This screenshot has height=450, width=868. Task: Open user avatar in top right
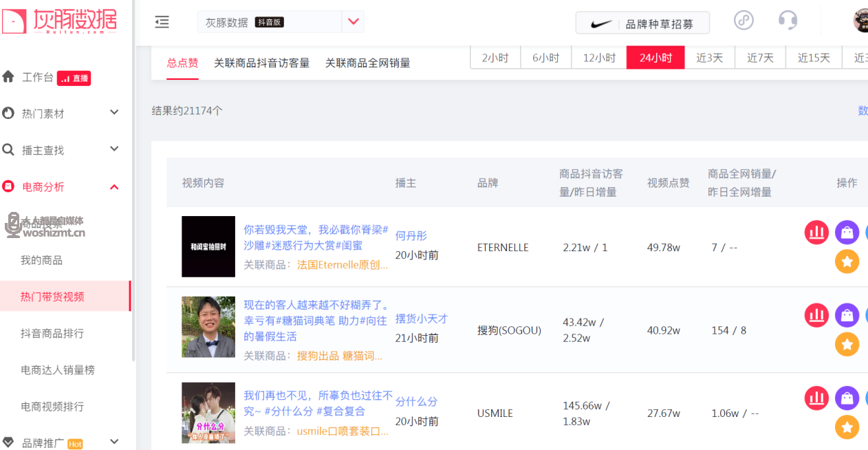[861, 20]
